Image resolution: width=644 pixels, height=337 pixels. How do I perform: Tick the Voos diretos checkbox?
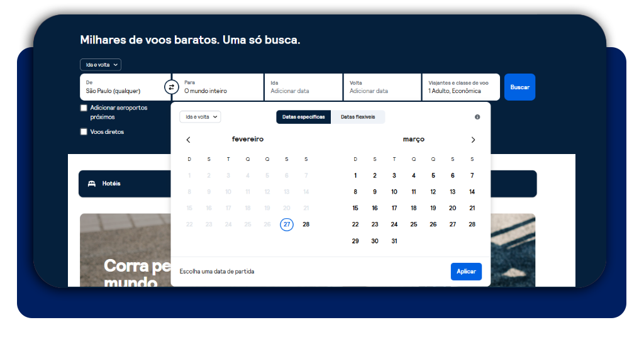84,132
